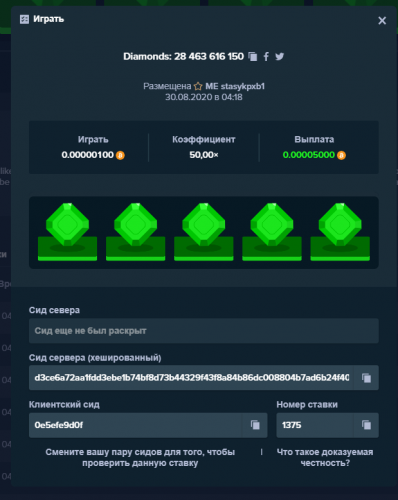Viewport: 398px width, 500px height.
Task: Copy the bet number 1375
Action: [x=366, y=425]
